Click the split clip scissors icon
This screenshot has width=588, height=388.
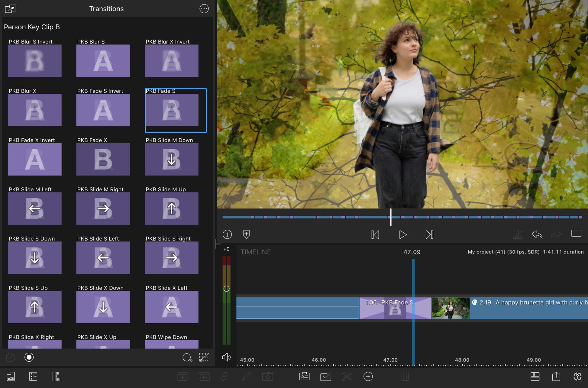[x=347, y=377]
